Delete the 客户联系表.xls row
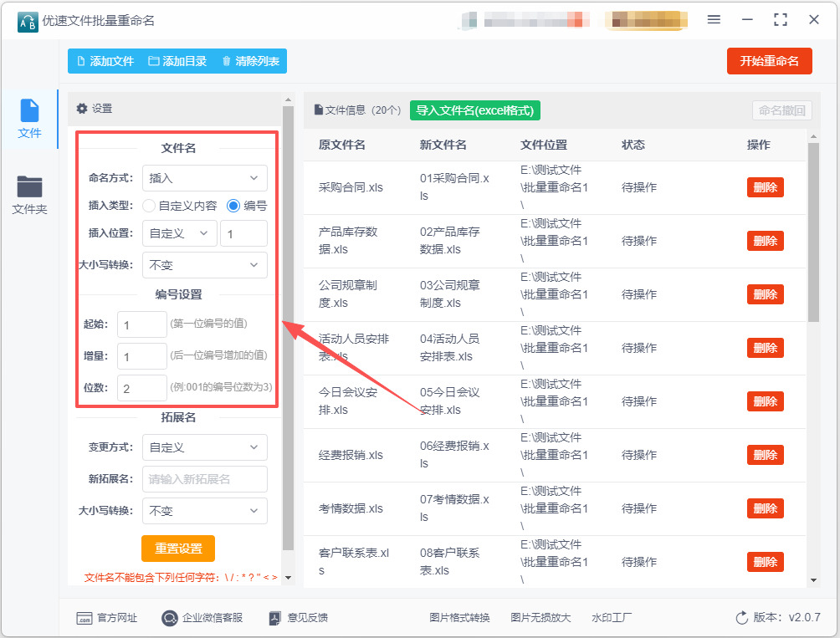Viewport: 840px width, 638px height. pyautogui.click(x=765, y=562)
